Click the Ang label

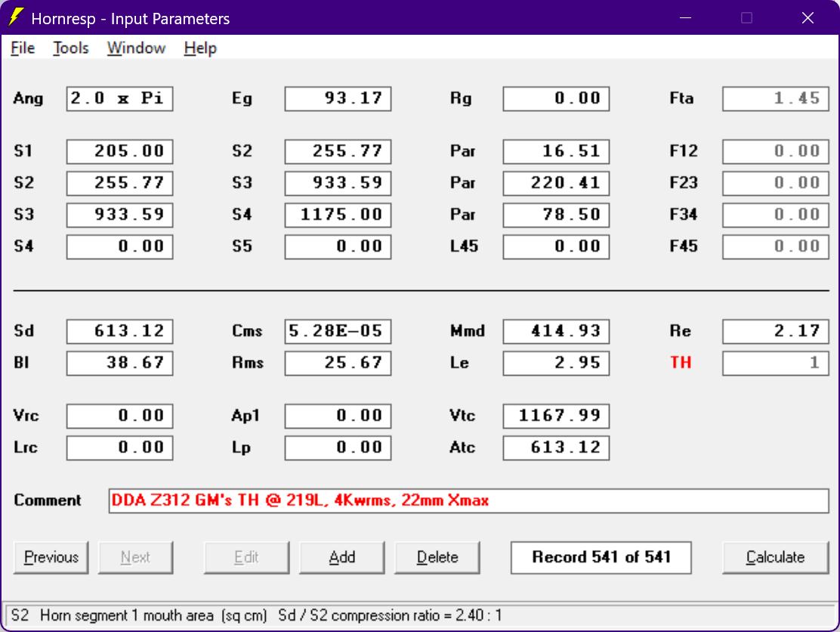click(29, 98)
